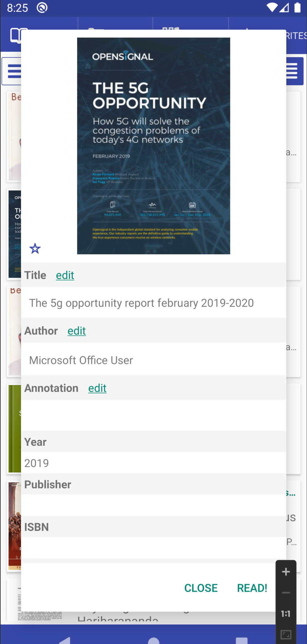The image size is (307, 644).
Task: Click the zoom in plus button
Action: [x=286, y=572]
